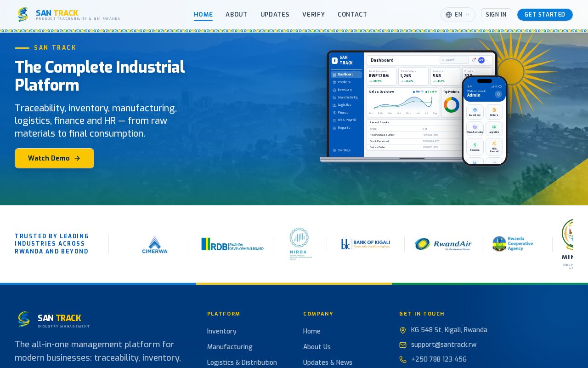
Task: Open the Inventory footer link
Action: (x=222, y=331)
